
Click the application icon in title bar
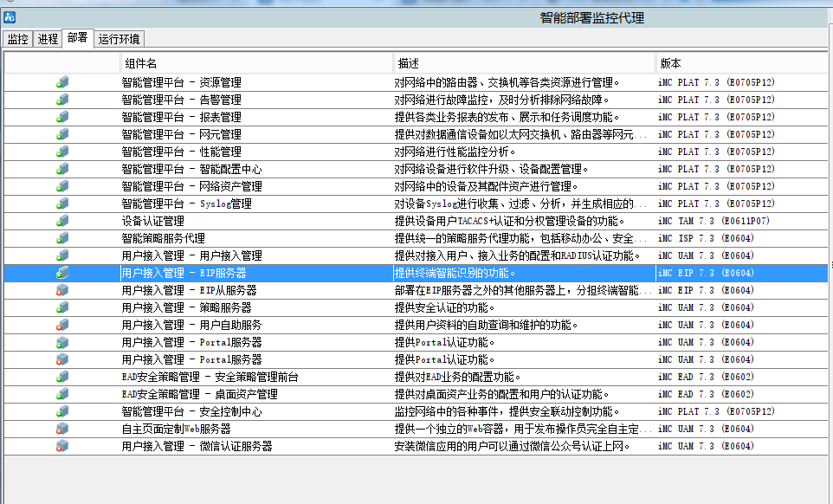tap(10, 17)
